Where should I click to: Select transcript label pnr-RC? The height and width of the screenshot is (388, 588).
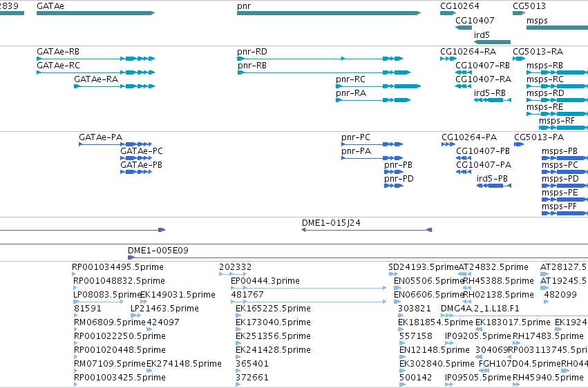[x=350, y=79]
